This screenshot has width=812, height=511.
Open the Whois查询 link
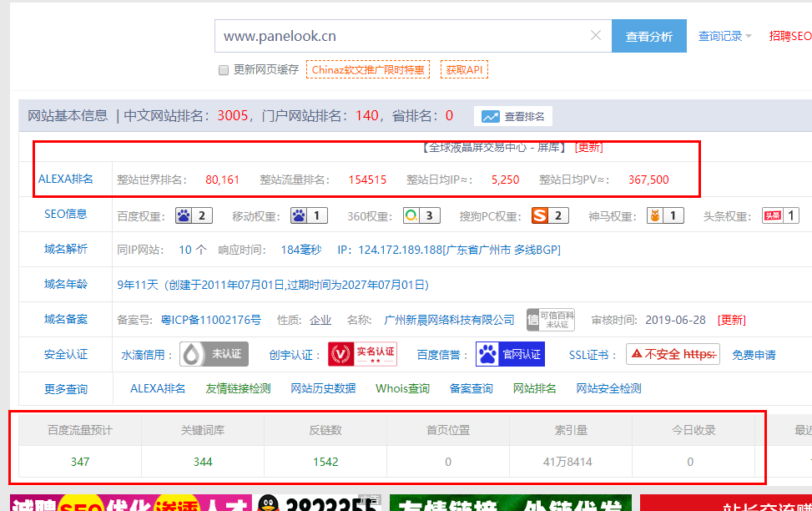[x=402, y=388]
